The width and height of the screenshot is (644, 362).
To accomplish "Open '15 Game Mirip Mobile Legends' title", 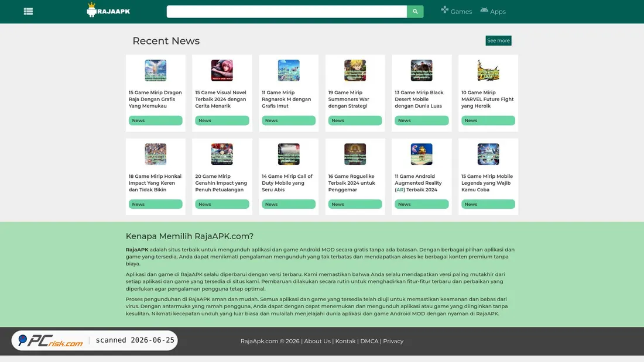I will pyautogui.click(x=487, y=183).
